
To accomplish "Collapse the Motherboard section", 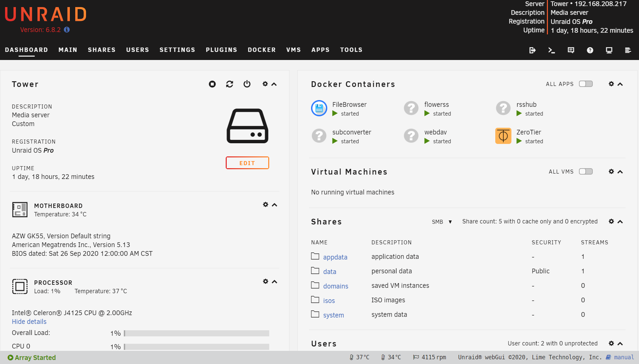I will (x=274, y=205).
